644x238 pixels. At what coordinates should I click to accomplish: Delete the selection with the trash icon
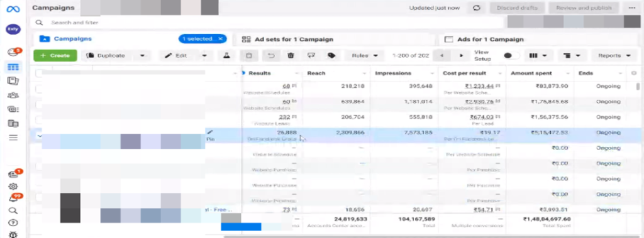(291, 55)
